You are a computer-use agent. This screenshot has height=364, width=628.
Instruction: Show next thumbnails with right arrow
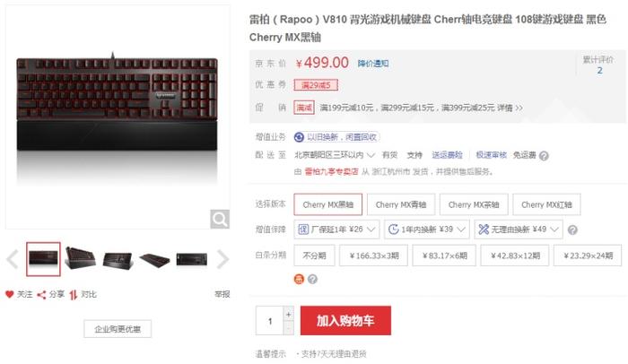(222, 259)
